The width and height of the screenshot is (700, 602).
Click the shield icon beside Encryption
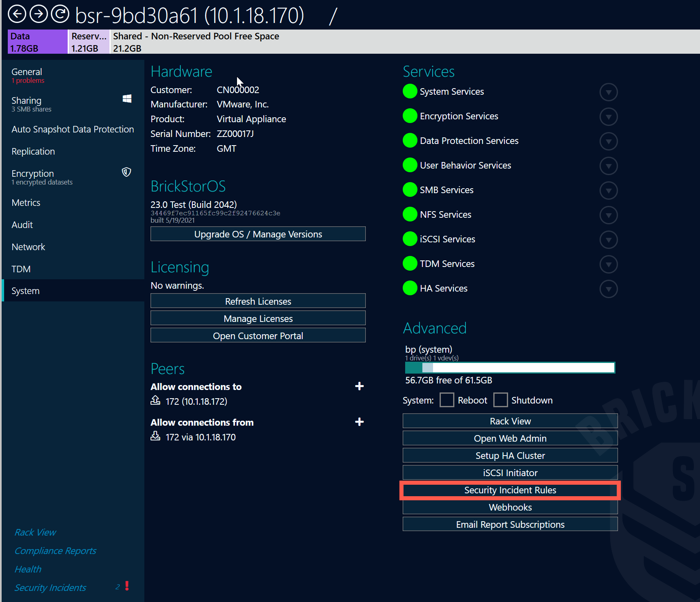[x=126, y=172]
